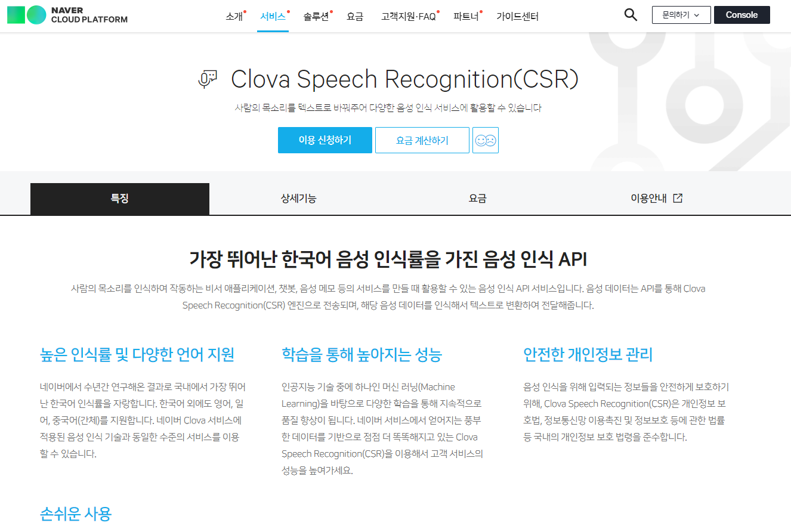Screen dimensions: 791x532
Task: Open the 고객지원·FAQ menu
Action: (x=409, y=17)
